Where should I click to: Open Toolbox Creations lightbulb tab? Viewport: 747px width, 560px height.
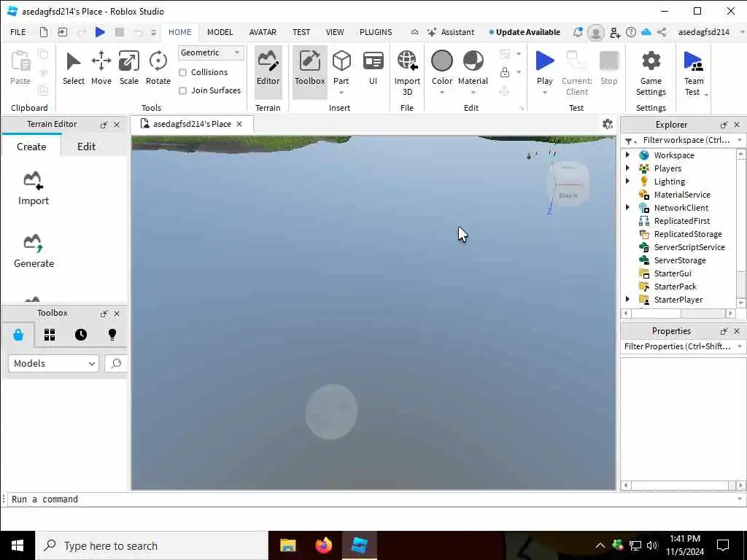112,335
